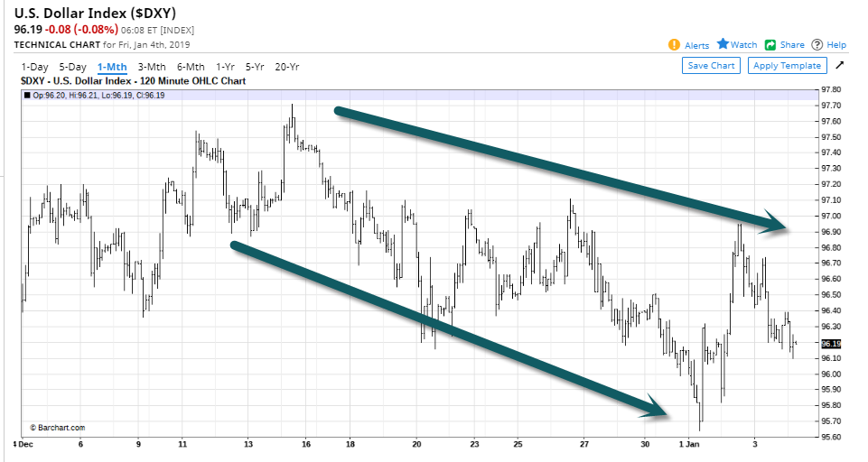Click the orange Alerts icon

674,45
